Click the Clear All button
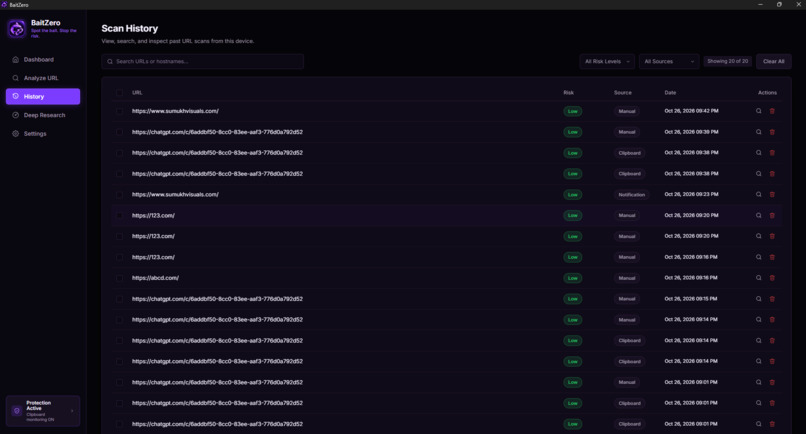This screenshot has height=434, width=806. (774, 62)
